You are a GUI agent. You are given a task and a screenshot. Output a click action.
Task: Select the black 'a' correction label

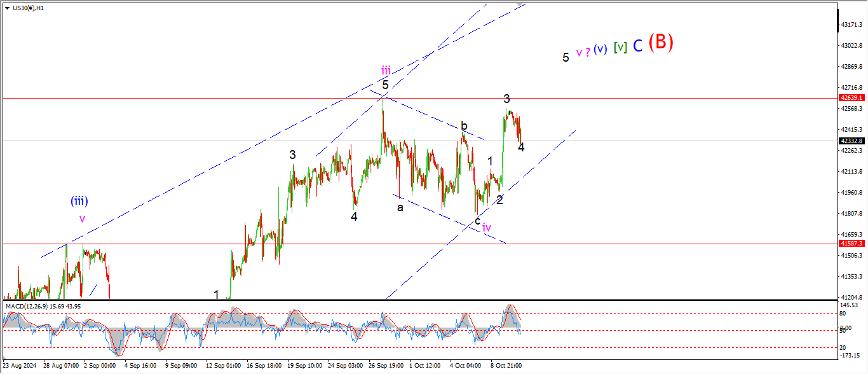click(400, 207)
